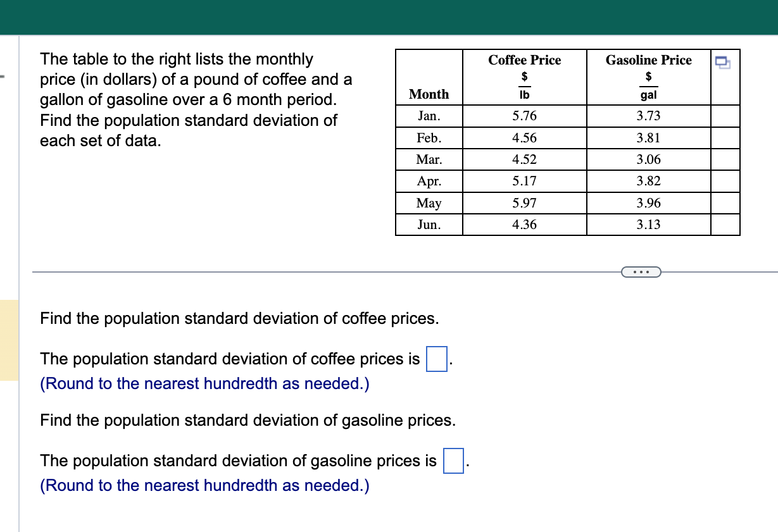Screen dimensions: 778x532
Task: Select the gasoline price answer box
Action: click(x=453, y=461)
